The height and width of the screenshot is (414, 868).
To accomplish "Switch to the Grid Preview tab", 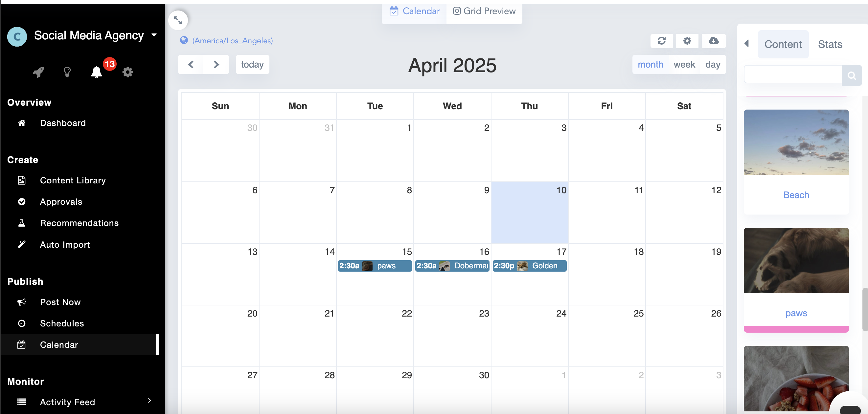I will click(484, 11).
